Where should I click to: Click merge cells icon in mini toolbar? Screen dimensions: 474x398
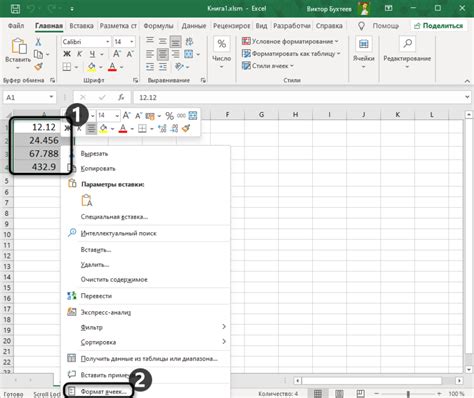(193, 116)
